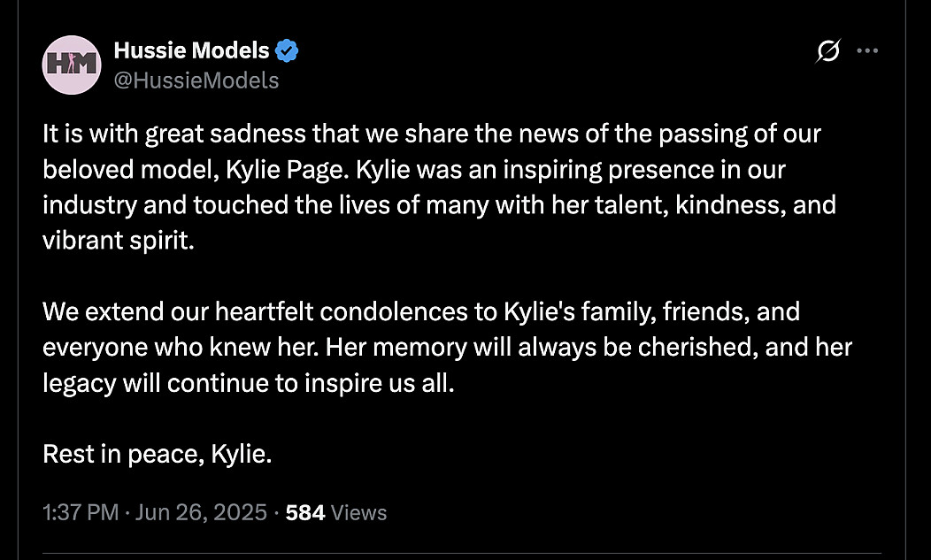
Task: Click the 1:37 PM timestamp
Action: (x=80, y=512)
